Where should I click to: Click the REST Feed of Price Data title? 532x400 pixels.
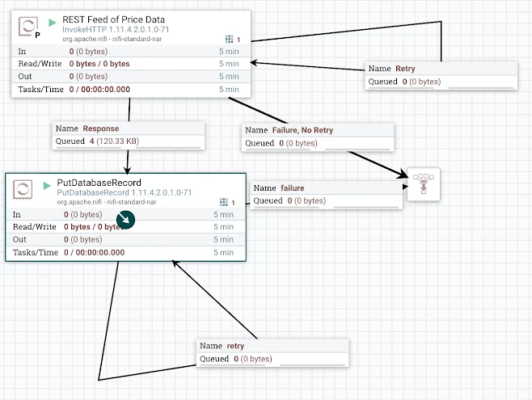114,19
